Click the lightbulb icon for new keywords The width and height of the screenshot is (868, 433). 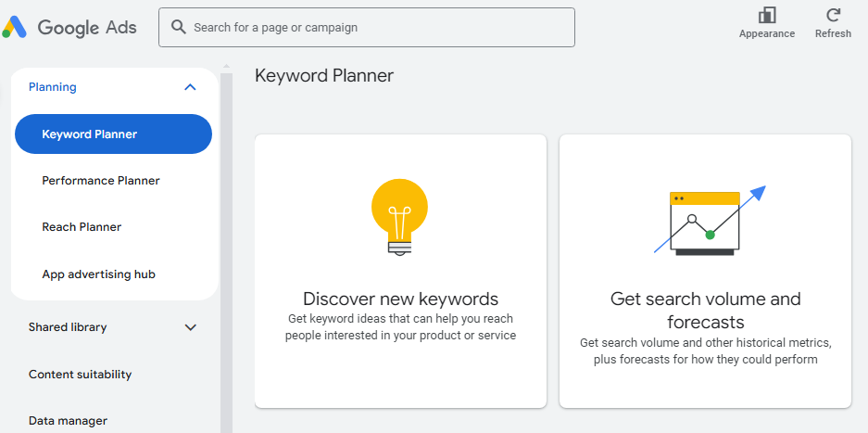[x=399, y=218]
